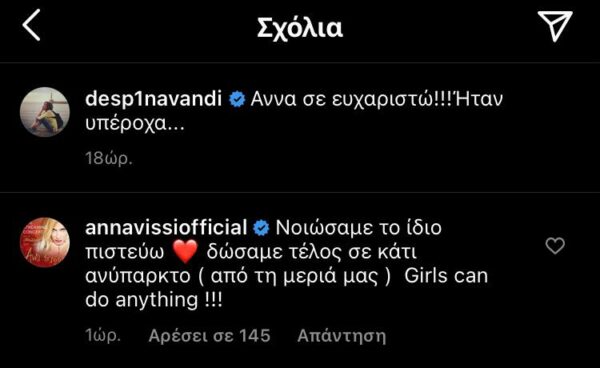The height and width of the screenshot is (368, 600).
Task: Tap the verified badge next to desp1navandi
Action: coord(237,99)
